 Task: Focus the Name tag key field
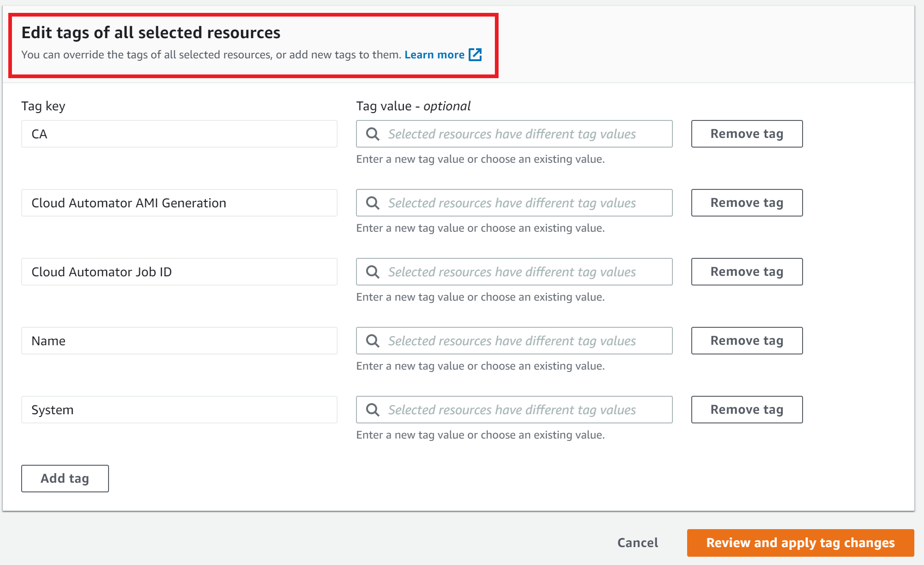click(179, 341)
